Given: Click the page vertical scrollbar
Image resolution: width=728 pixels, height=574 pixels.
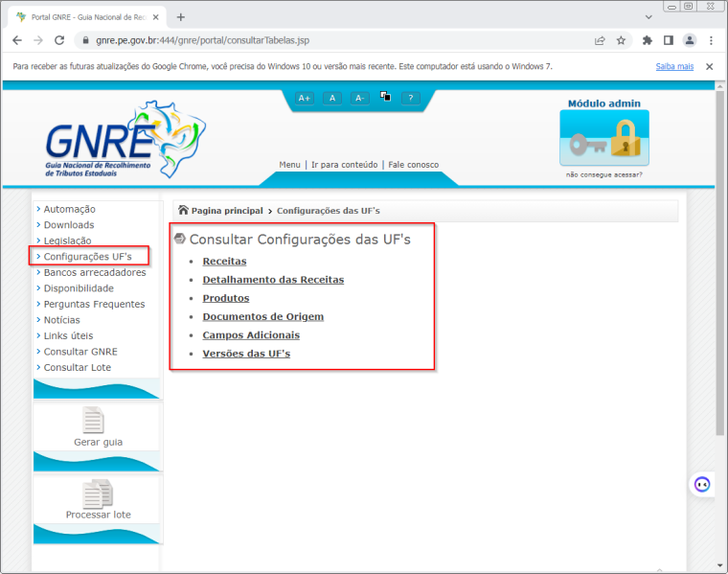Looking at the screenshot, I should (x=719, y=264).
